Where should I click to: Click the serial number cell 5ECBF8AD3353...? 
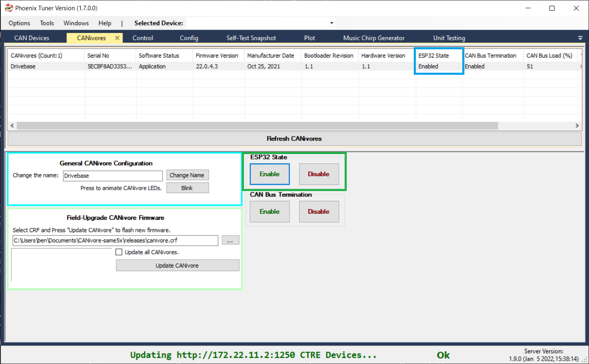tap(109, 66)
